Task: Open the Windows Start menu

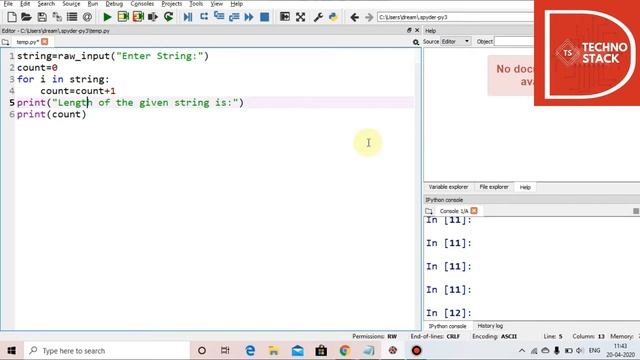Action: click(11, 351)
